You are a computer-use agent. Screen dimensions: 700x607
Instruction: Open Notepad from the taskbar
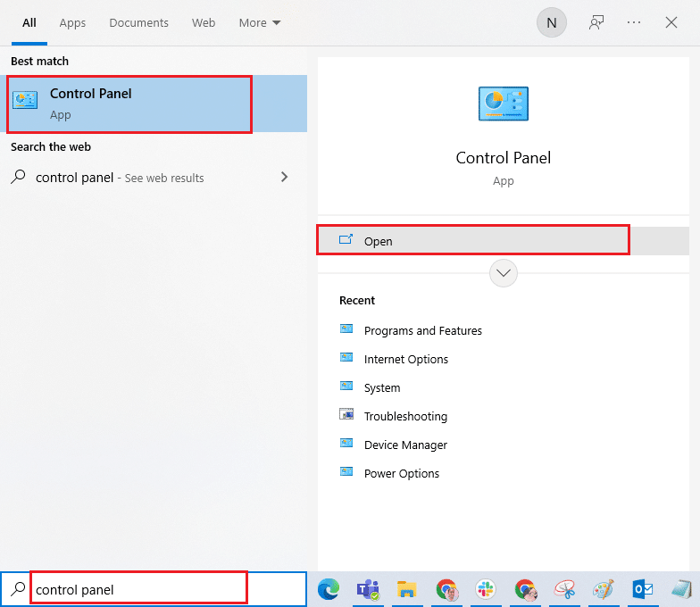682,589
